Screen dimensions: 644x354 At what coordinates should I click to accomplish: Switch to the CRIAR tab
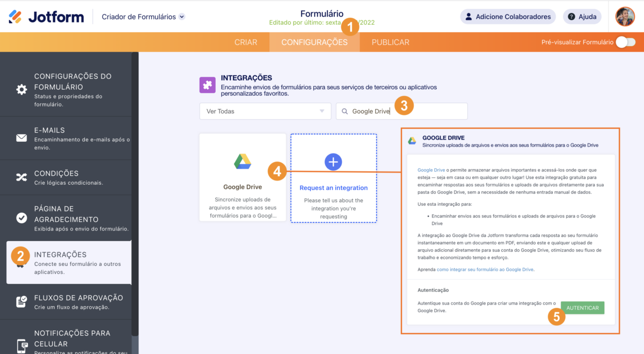click(x=246, y=42)
